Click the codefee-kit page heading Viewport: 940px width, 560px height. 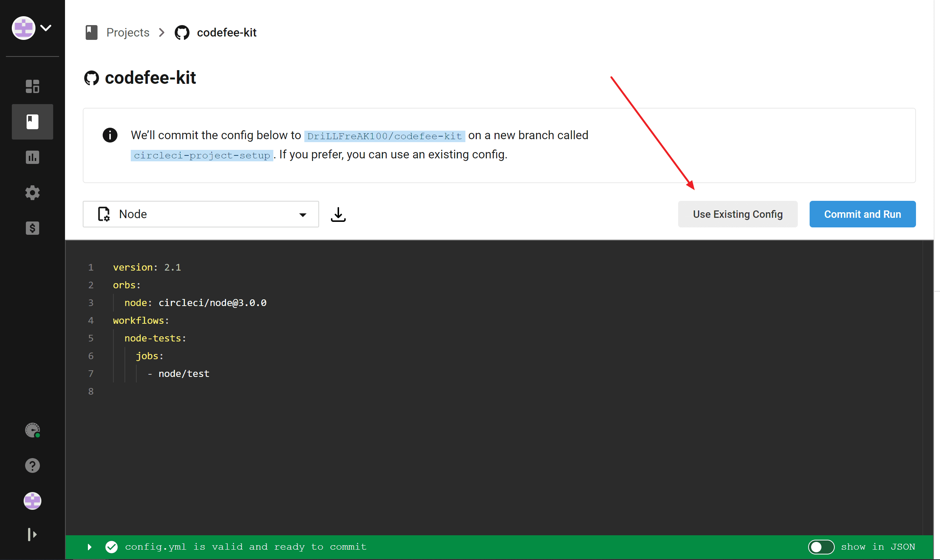coord(150,78)
